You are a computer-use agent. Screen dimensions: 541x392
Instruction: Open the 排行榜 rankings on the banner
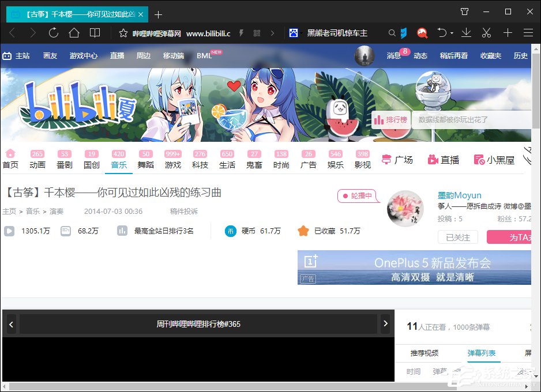tap(392, 119)
